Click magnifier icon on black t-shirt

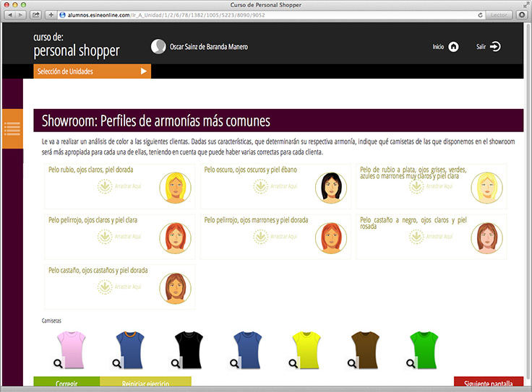coord(174,363)
